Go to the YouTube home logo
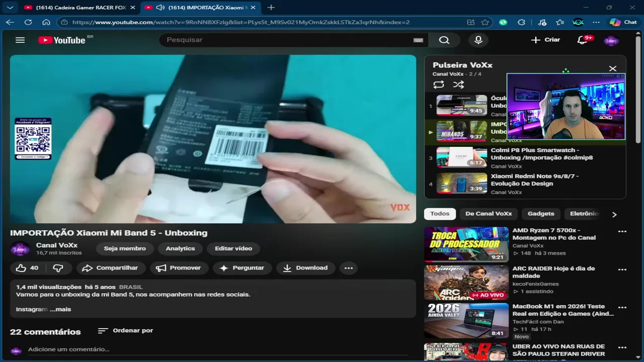 point(62,40)
